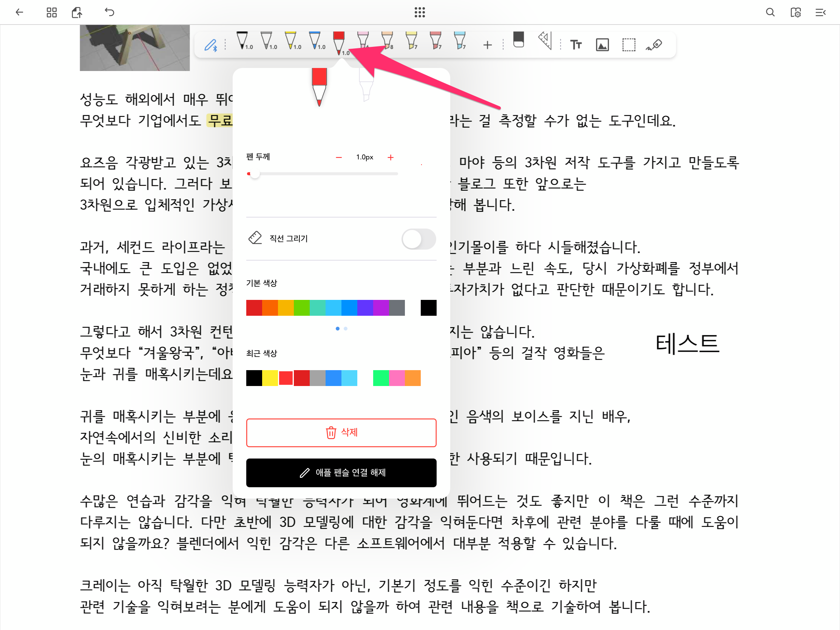Select the black pen preset
Image resolution: width=840 pixels, height=630 pixels.
click(x=242, y=41)
